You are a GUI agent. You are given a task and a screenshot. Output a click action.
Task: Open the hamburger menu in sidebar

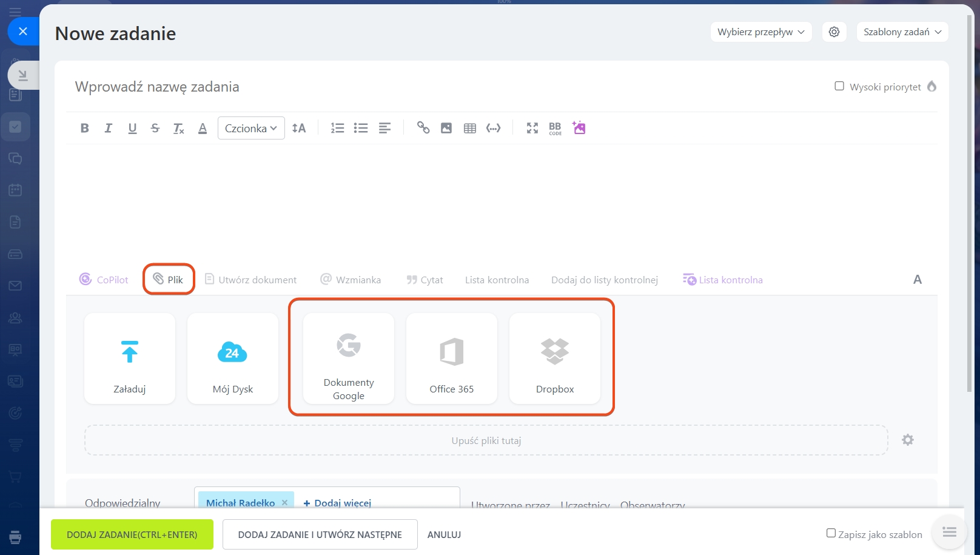click(15, 12)
